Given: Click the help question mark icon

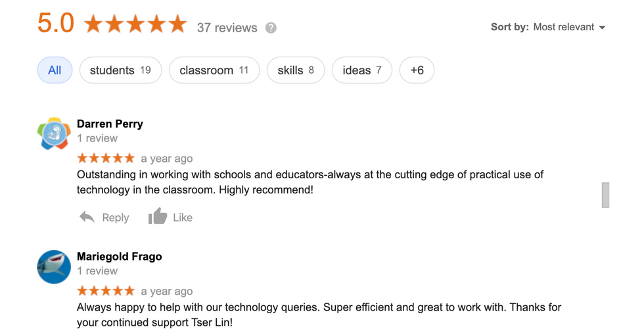Looking at the screenshot, I should (x=271, y=28).
